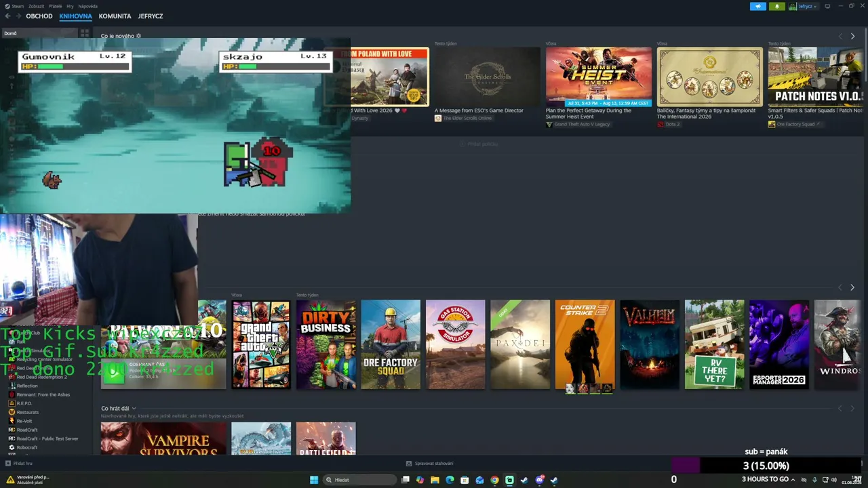Select Counter-Strike 2 game cover
The image size is (868, 488).
coord(585,344)
